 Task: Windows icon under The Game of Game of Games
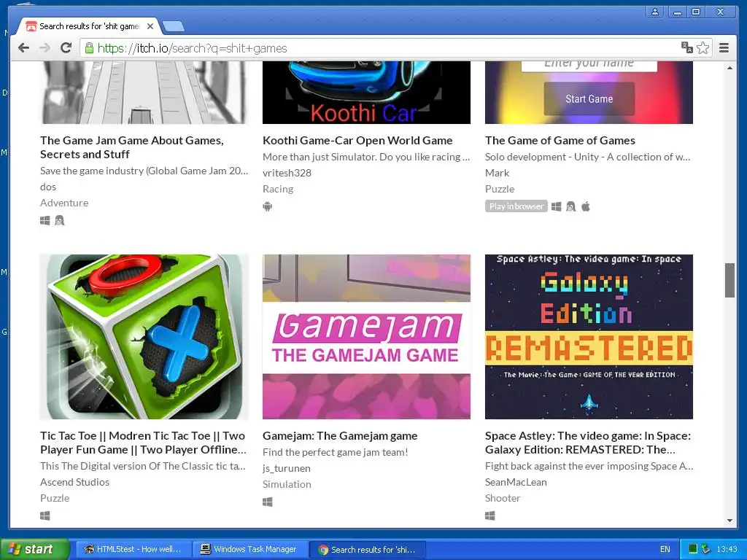tap(556, 206)
